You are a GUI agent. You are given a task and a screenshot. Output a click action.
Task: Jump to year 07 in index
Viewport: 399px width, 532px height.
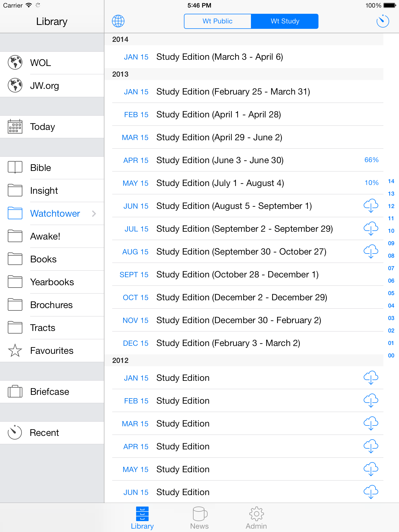click(391, 268)
